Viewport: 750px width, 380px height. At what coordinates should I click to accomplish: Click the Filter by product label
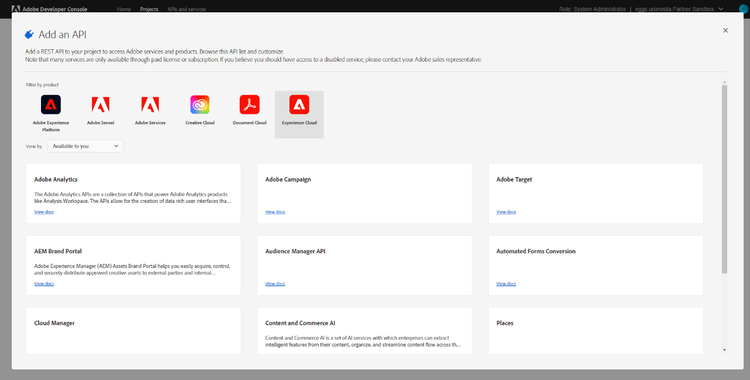(42, 85)
